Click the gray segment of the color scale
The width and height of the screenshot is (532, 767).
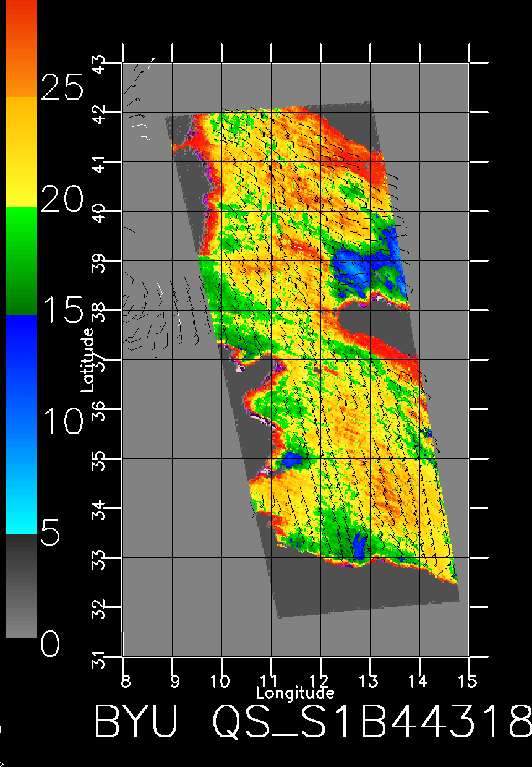pyautogui.click(x=22, y=585)
